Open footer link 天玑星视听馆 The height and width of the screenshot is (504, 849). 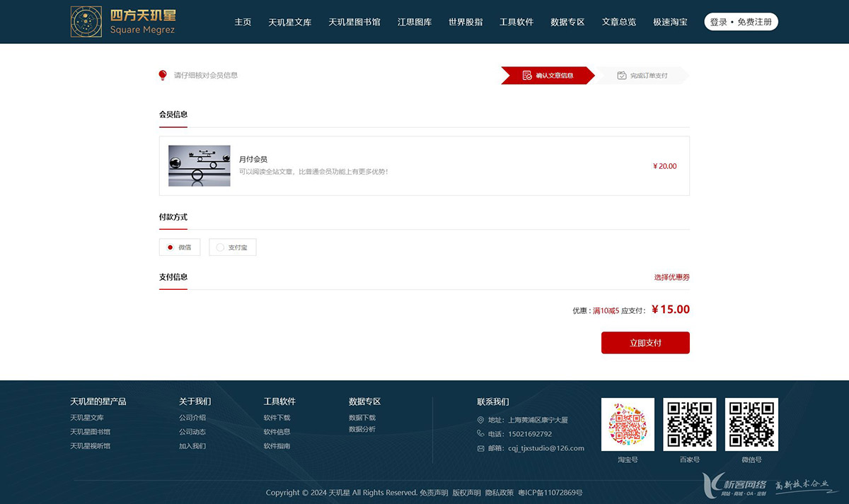(x=91, y=446)
